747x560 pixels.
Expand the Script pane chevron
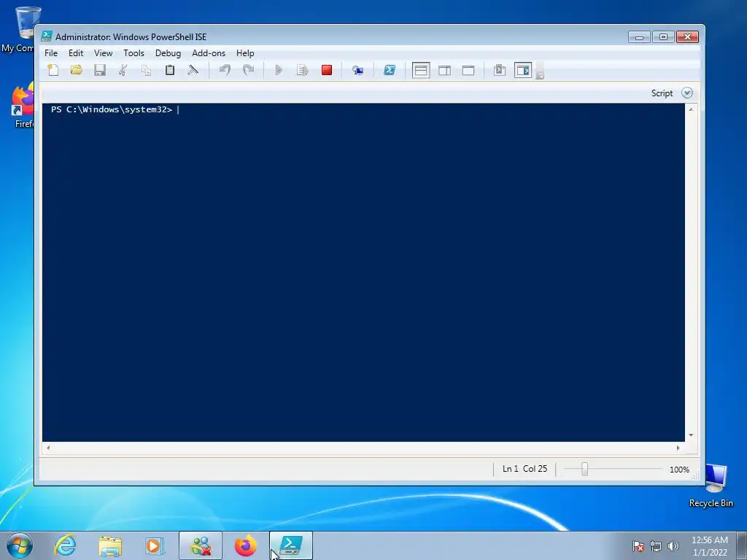pos(687,93)
